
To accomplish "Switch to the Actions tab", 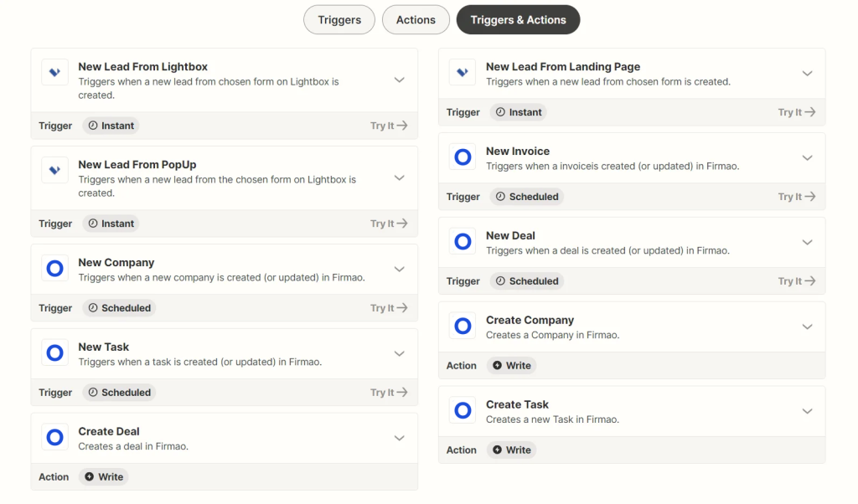I will [416, 20].
